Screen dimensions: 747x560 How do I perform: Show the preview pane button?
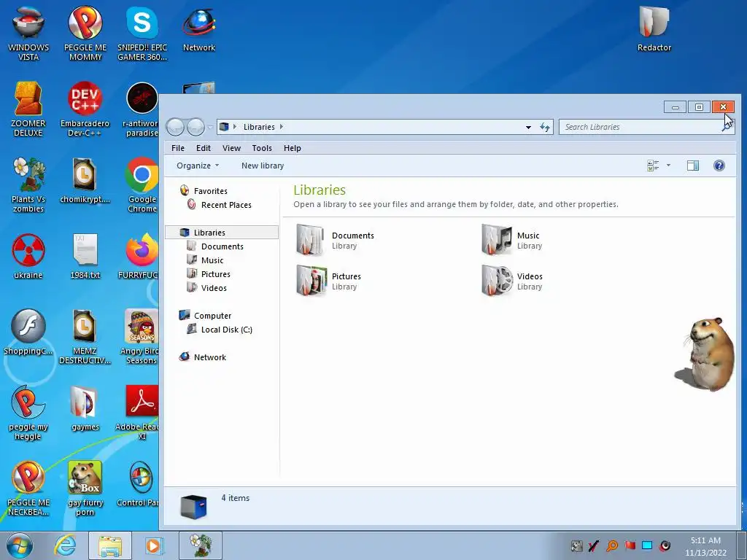coord(693,166)
